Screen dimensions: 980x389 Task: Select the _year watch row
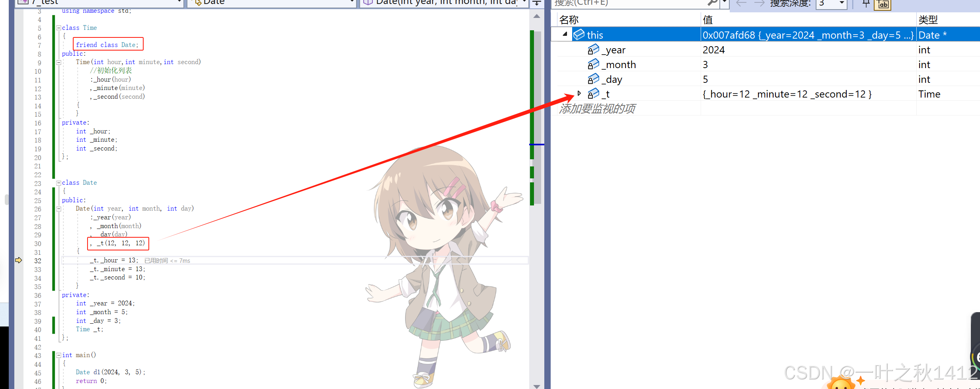coord(766,50)
